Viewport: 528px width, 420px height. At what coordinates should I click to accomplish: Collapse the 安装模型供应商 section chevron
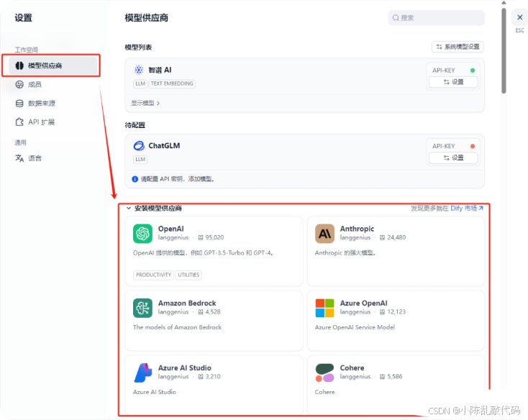[x=128, y=208]
